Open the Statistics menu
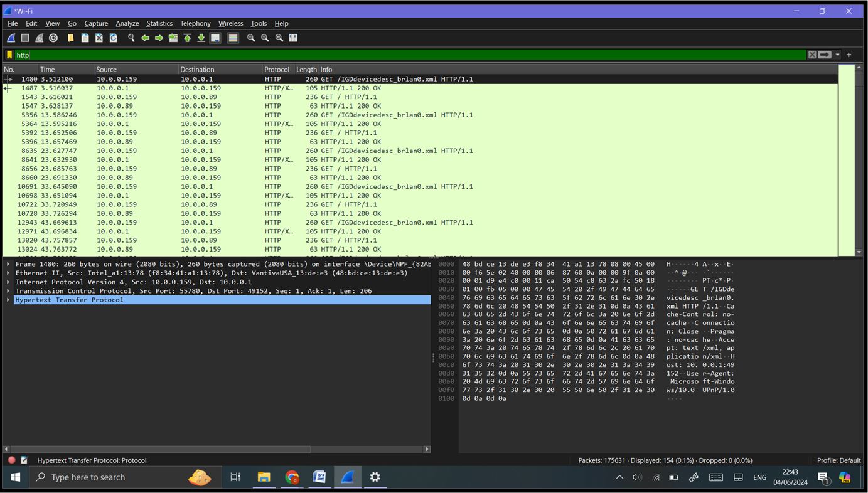 pos(159,23)
